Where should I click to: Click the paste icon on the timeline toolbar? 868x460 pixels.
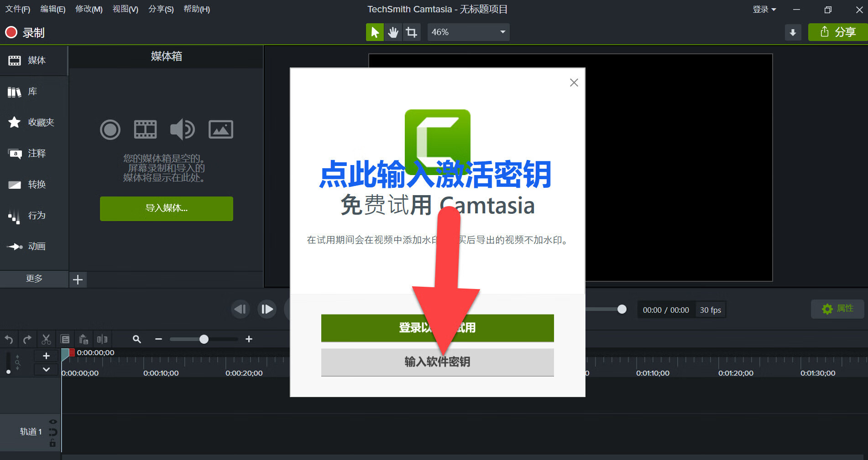pyautogui.click(x=84, y=339)
